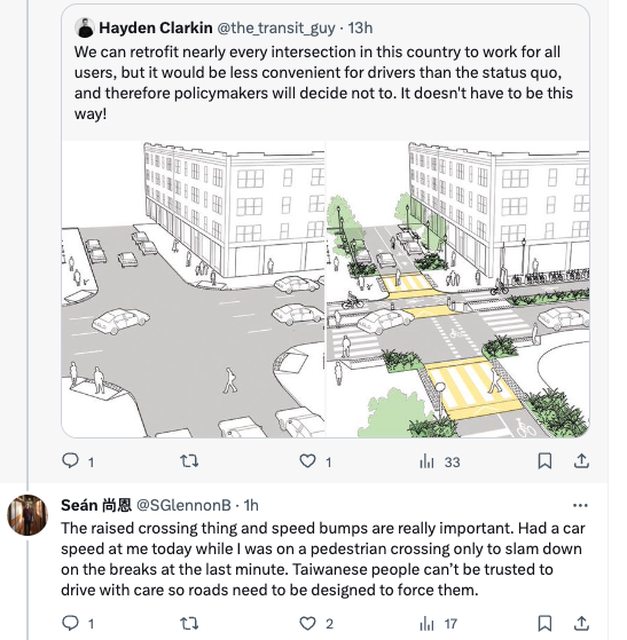
Task: Reply to Hayden Clarkin's quoted tweet
Action: tap(71, 461)
